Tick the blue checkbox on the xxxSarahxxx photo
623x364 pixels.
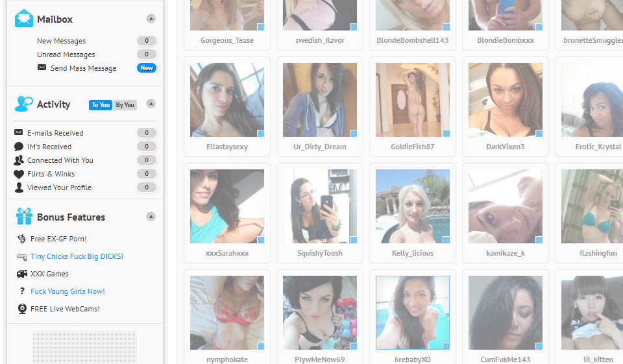tap(261, 240)
